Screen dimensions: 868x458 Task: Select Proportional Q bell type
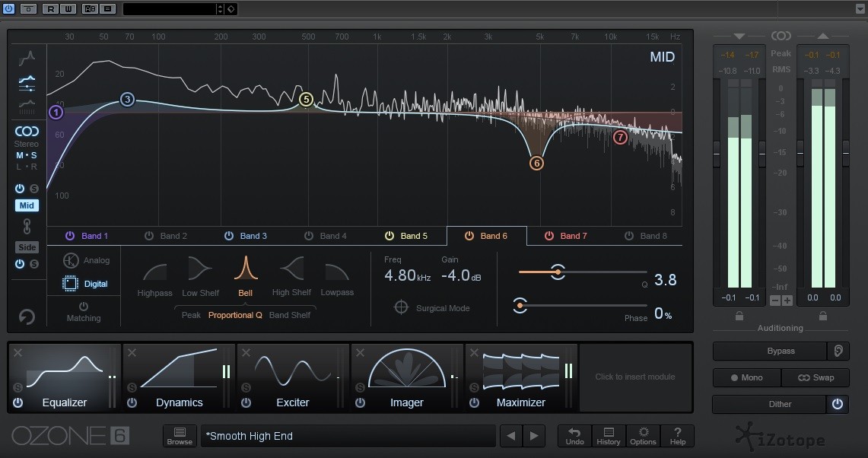[235, 315]
